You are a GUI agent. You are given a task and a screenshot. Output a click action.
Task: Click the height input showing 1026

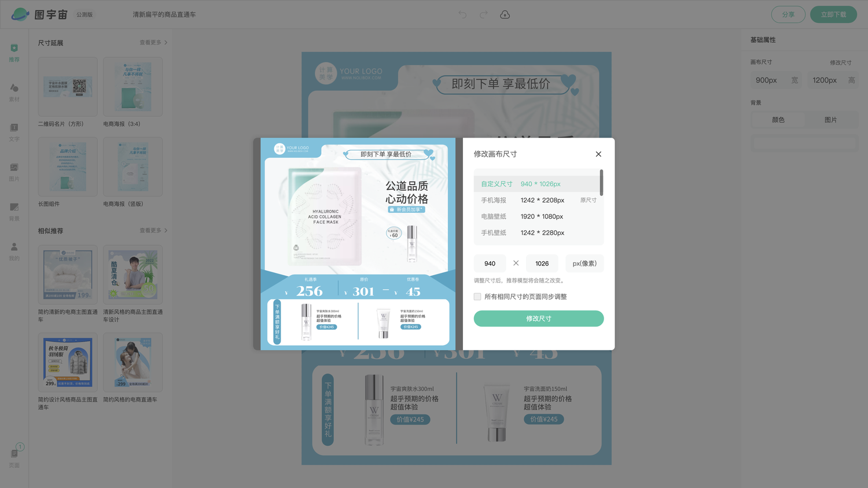[542, 263]
